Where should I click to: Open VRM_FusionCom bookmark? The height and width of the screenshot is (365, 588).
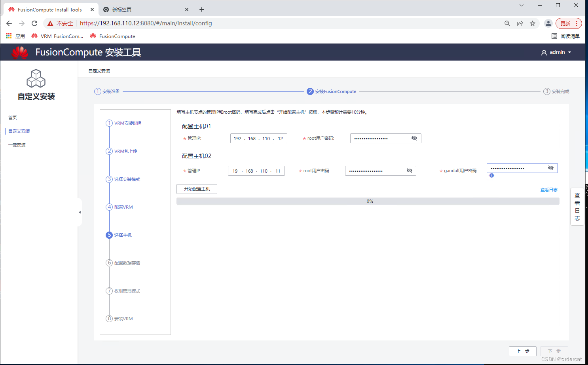57,36
